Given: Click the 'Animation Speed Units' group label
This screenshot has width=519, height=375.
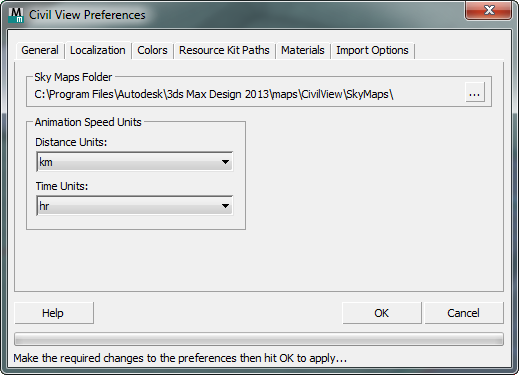Looking at the screenshot, I should tap(88, 122).
